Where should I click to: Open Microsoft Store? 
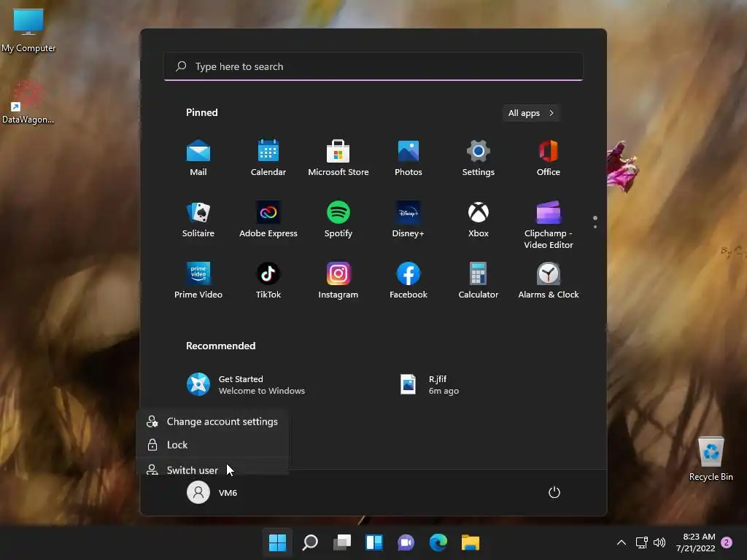[338, 158]
